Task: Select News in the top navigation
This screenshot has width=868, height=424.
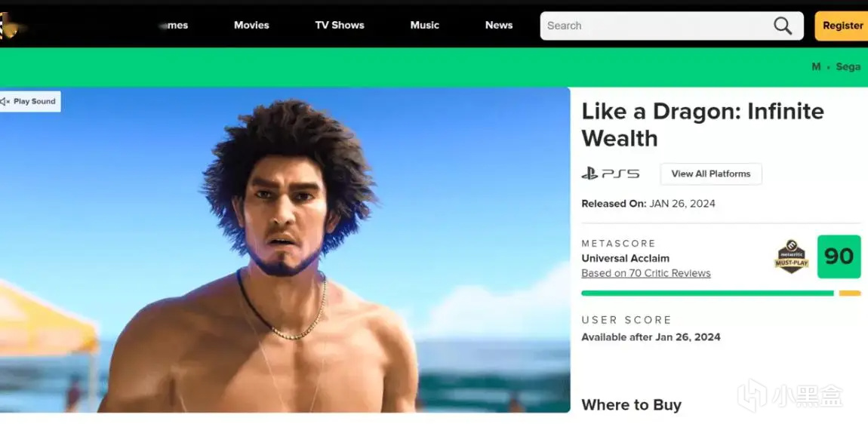Action: click(499, 26)
